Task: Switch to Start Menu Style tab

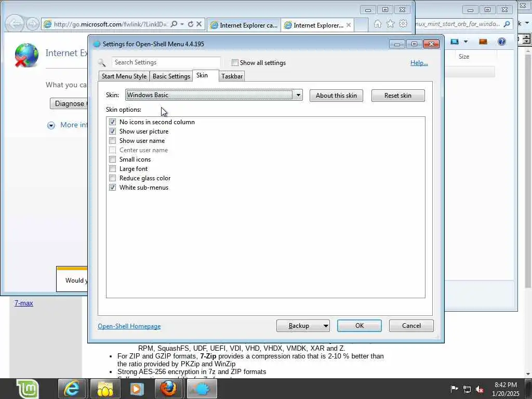Action: pyautogui.click(x=124, y=76)
